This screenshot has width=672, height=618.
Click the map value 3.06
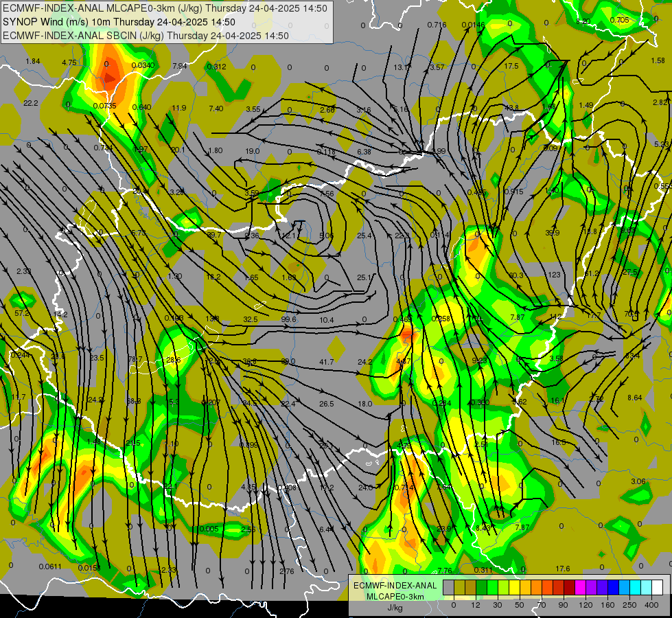pyautogui.click(x=638, y=481)
